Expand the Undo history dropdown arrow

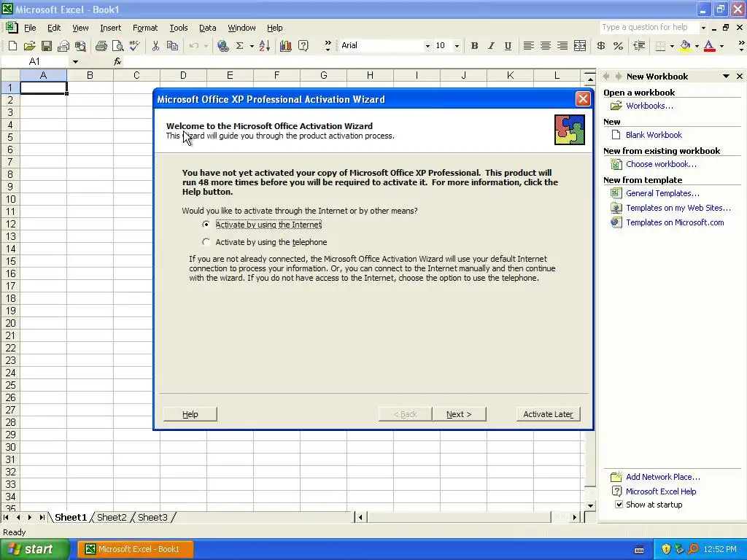tap(206, 46)
